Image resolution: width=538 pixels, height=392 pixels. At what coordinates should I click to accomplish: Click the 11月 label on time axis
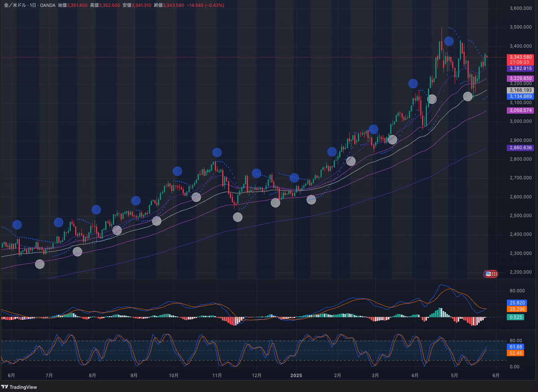pos(217,375)
